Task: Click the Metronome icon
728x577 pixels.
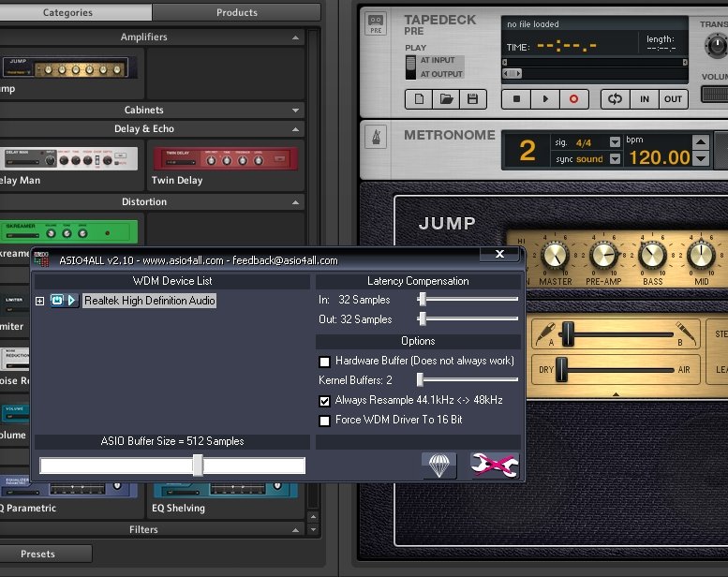Action: coord(376,137)
